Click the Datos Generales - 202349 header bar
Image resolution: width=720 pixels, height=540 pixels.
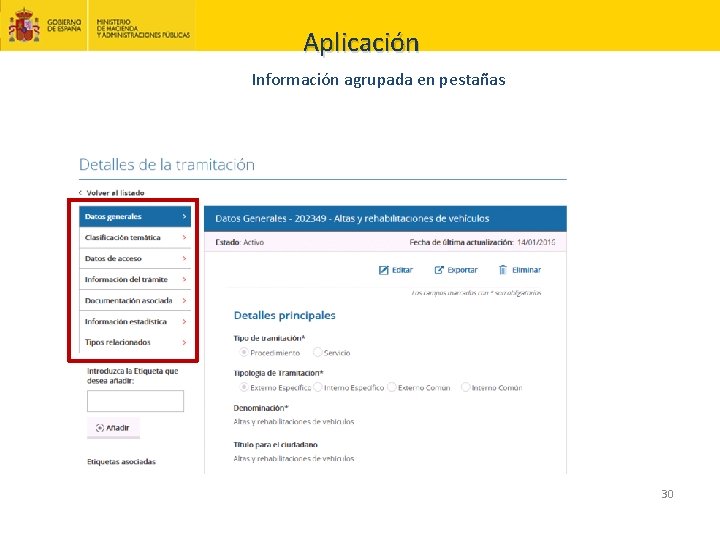tap(385, 219)
